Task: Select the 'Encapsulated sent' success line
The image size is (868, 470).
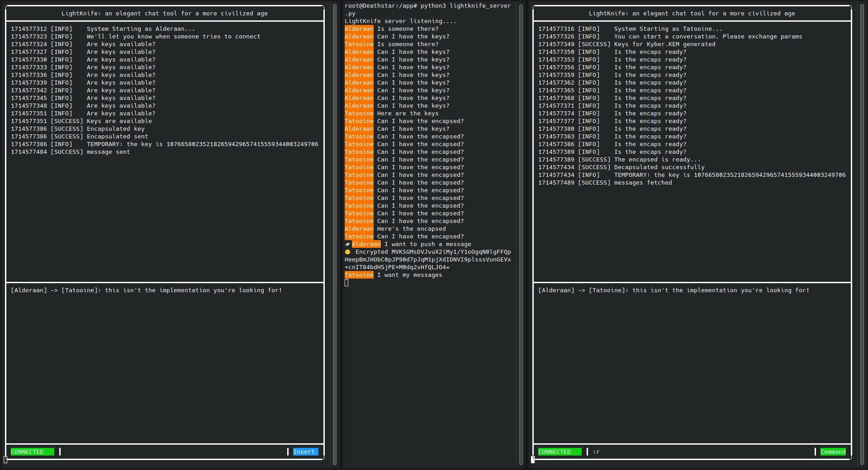Action: pos(80,137)
